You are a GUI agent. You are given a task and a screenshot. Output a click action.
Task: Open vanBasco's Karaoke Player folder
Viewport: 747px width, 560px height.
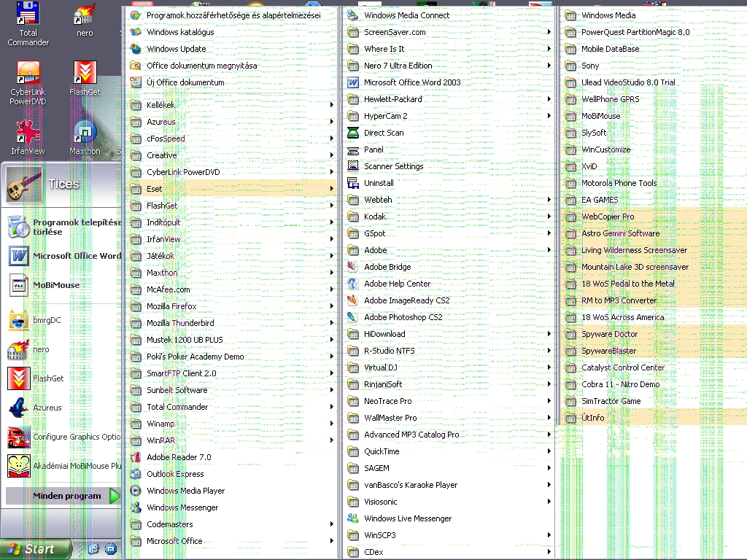(449, 485)
